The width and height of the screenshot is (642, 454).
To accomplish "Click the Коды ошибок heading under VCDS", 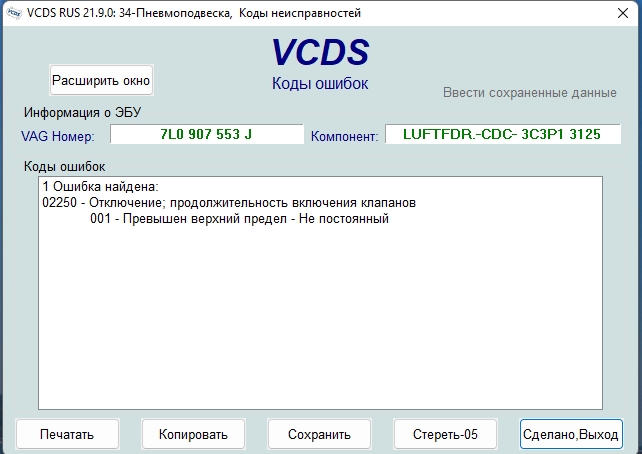I will (x=320, y=83).
